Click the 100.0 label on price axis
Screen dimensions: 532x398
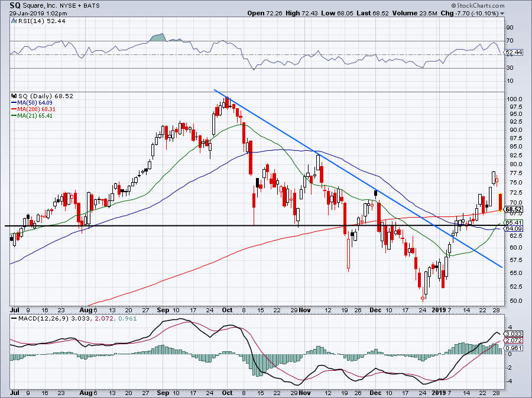514,99
